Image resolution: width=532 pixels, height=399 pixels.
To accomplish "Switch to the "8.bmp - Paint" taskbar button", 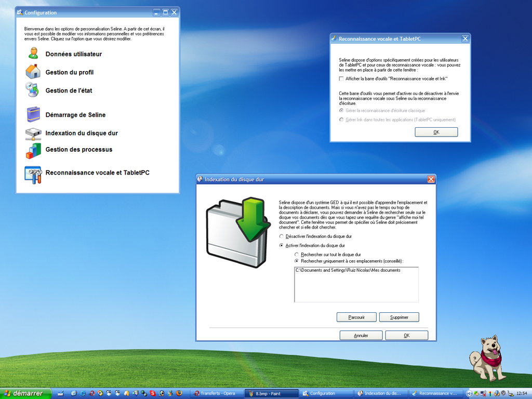I will click(271, 394).
